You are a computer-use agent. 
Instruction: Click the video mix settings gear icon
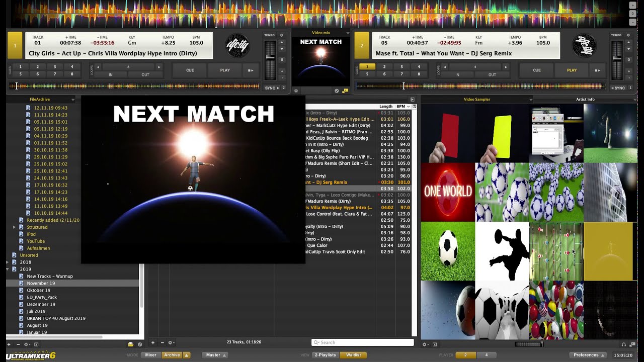296,91
